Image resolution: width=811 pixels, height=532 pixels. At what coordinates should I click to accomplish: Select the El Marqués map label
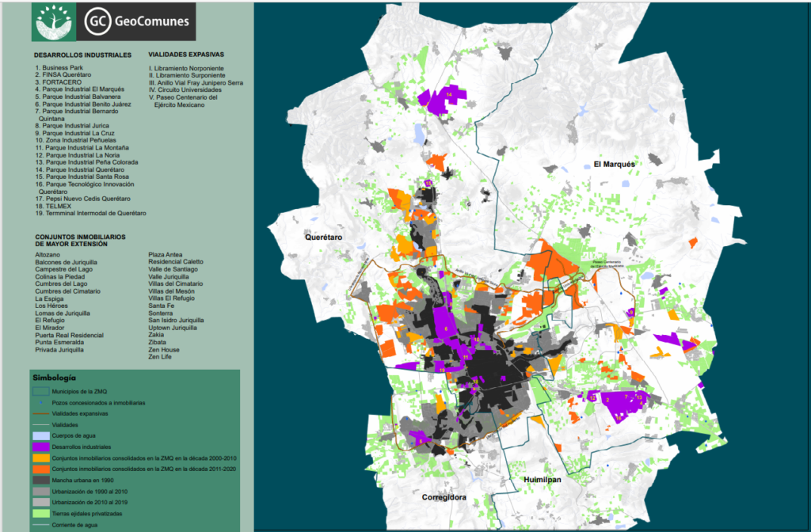click(614, 165)
